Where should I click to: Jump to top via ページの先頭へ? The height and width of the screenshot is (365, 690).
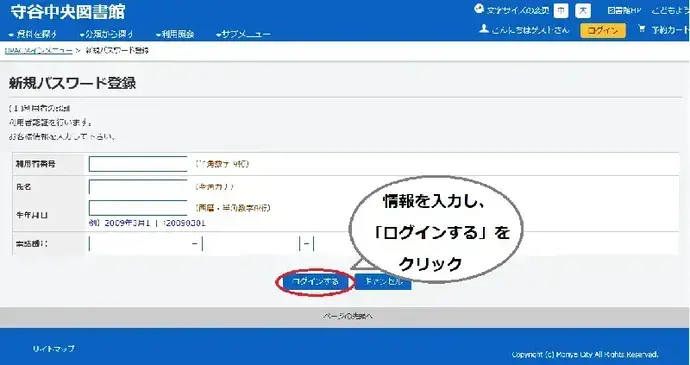348,316
